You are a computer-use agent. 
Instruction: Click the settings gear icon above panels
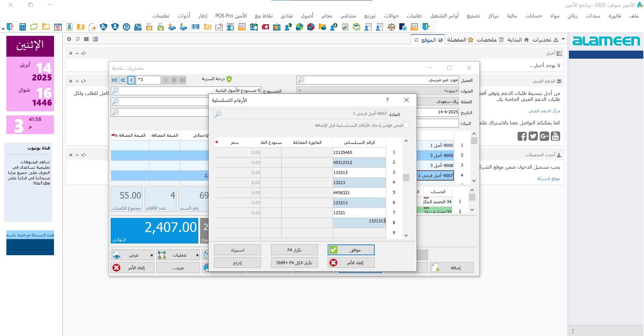[69, 39]
